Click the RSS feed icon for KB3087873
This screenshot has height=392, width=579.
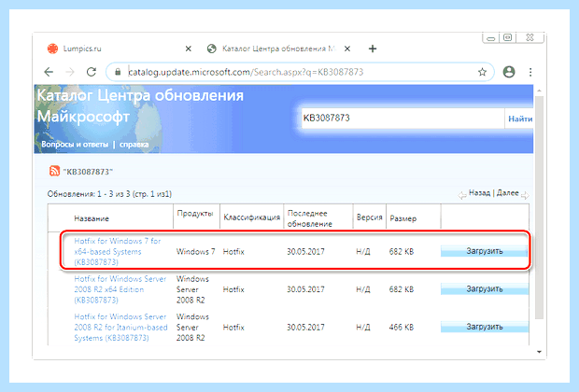55,172
